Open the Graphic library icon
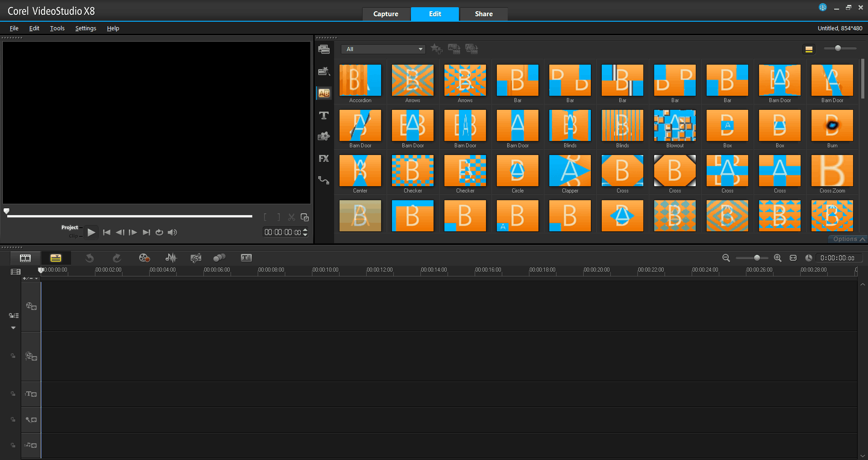The width and height of the screenshot is (868, 460). [324, 136]
